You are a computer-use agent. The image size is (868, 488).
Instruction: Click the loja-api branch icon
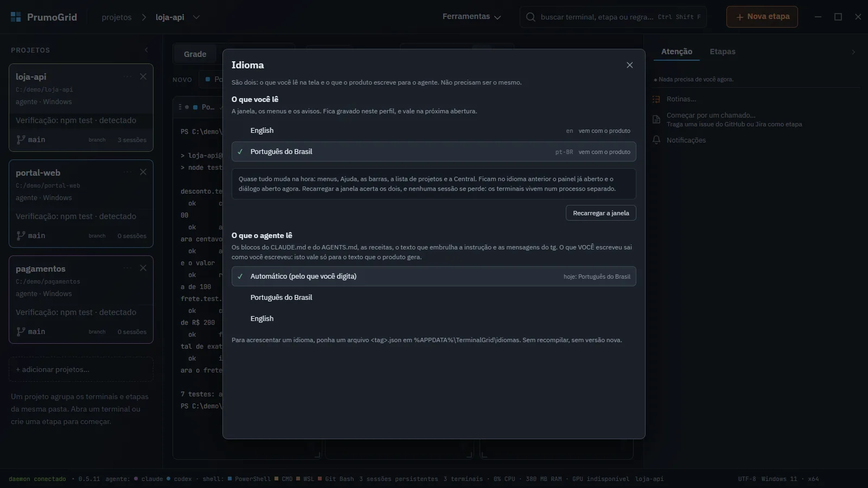pos(21,140)
